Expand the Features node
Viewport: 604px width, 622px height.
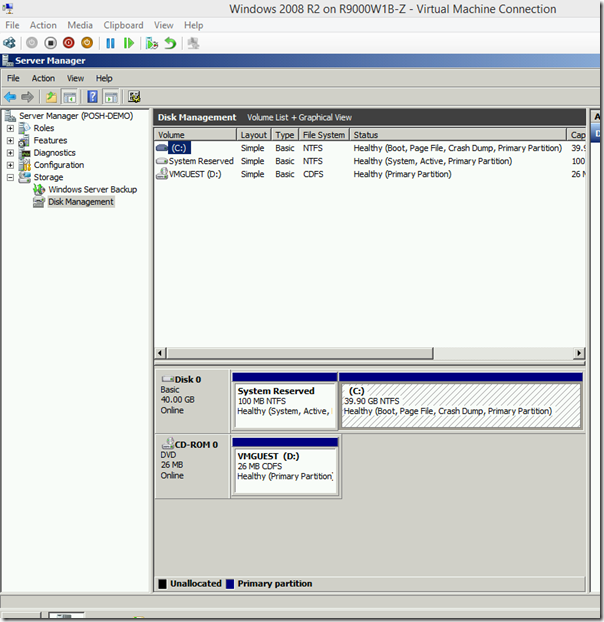click(10, 141)
